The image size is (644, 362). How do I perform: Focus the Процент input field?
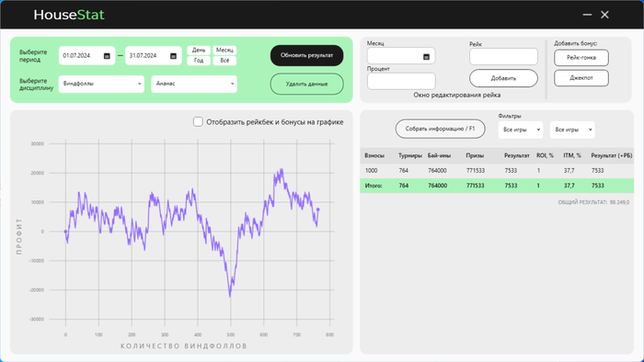401,81
